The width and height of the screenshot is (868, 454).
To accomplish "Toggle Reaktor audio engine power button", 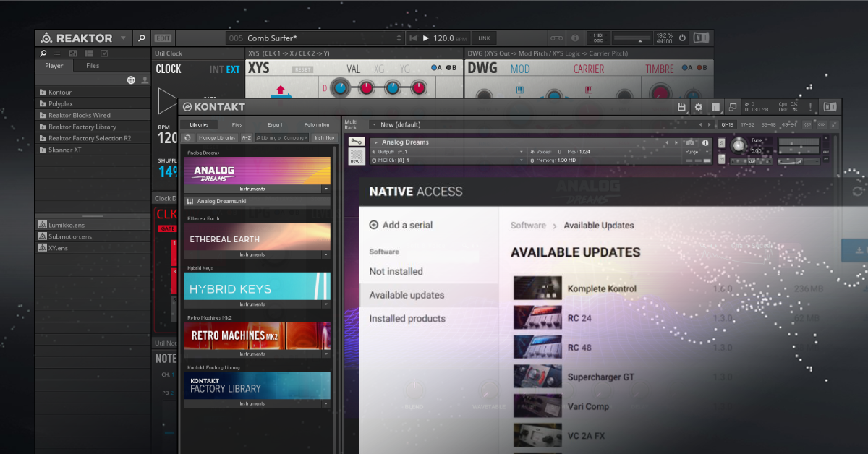I will tap(682, 38).
